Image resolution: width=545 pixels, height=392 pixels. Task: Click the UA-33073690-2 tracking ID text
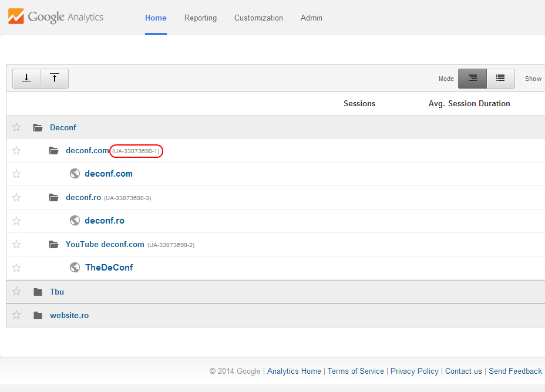coord(171,245)
